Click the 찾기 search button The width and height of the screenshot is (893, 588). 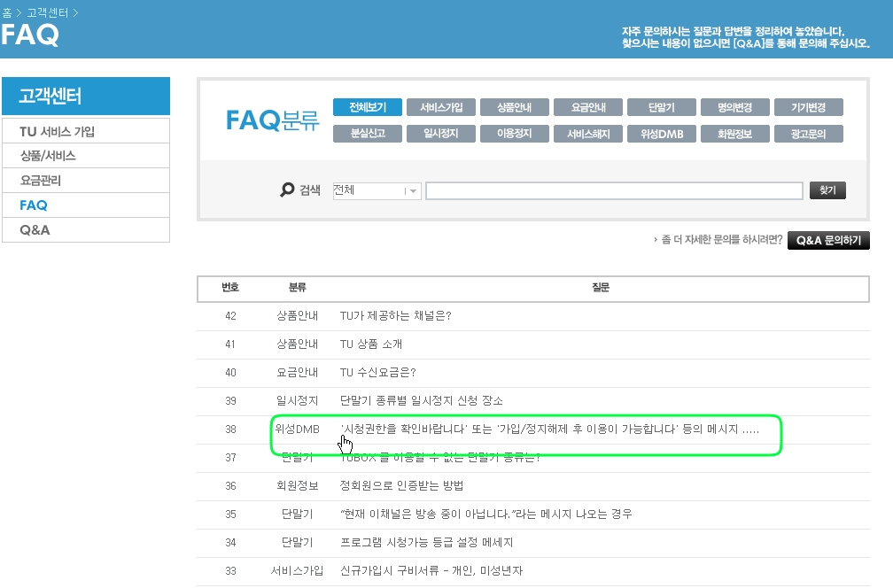coord(827,190)
